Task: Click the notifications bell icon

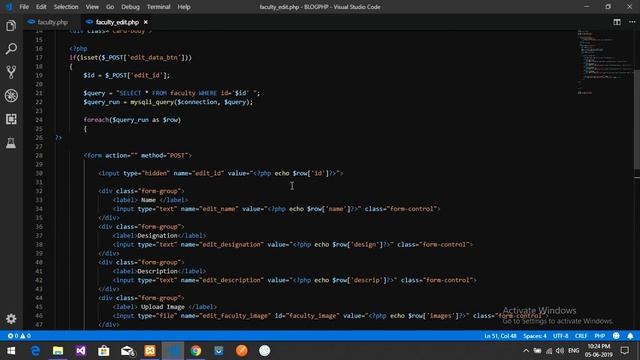Action: click(x=630, y=336)
